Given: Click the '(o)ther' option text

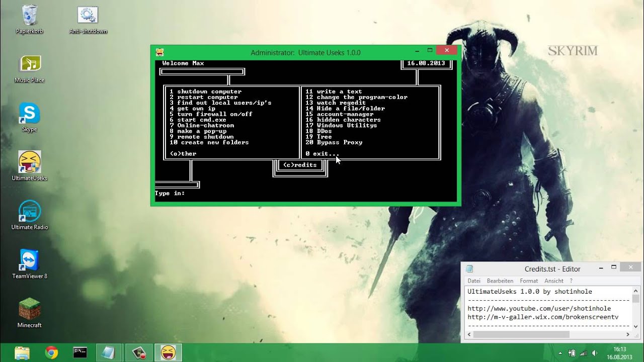Looking at the screenshot, I should pos(183,154).
